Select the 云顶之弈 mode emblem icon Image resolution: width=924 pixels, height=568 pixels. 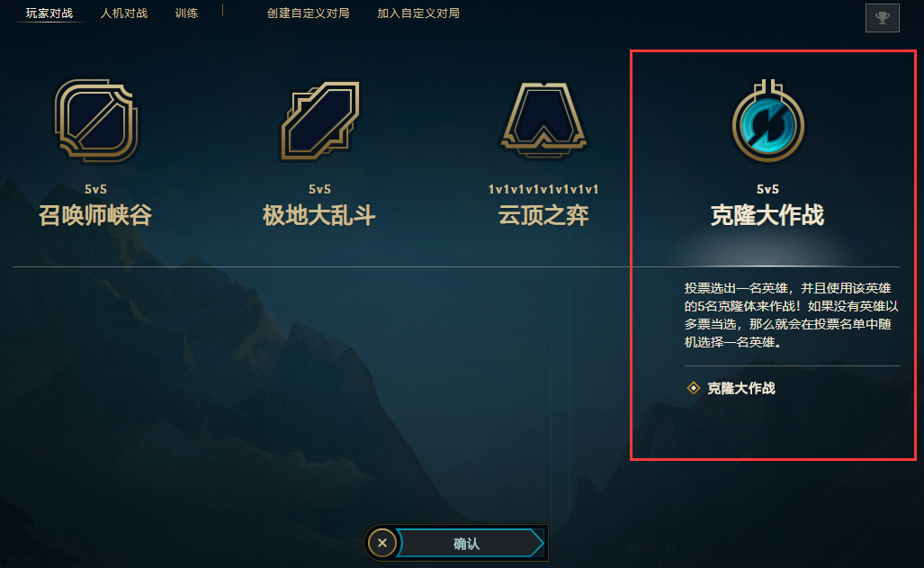tap(543, 121)
